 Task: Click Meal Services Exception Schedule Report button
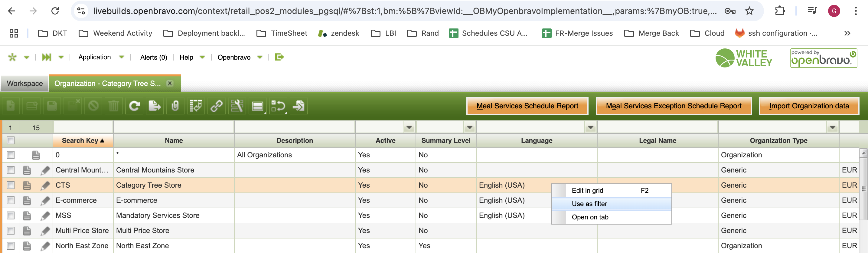pyautogui.click(x=674, y=106)
